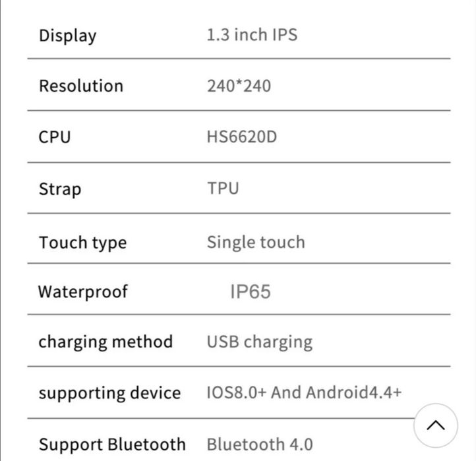Tap the supporting device label
Viewport: 476px width, 461px height.
click(109, 393)
